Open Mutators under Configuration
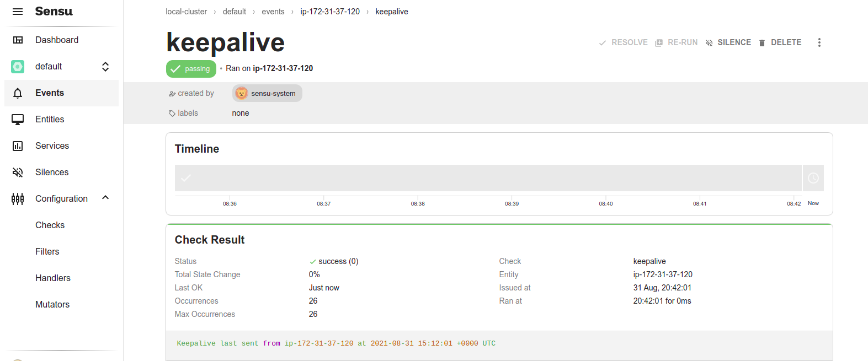 coord(52,305)
